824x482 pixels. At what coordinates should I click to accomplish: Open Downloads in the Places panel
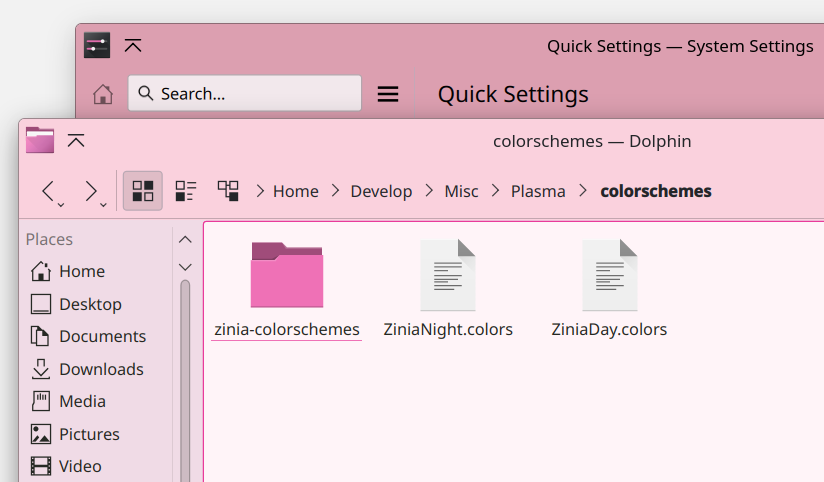point(88,369)
